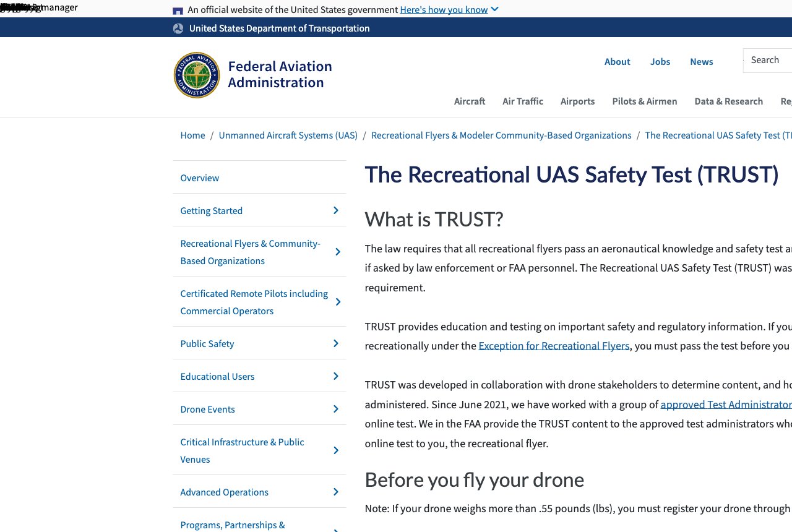Viewport: 792px width, 532px height.
Task: Expand the Public Safety section
Action: (335, 343)
